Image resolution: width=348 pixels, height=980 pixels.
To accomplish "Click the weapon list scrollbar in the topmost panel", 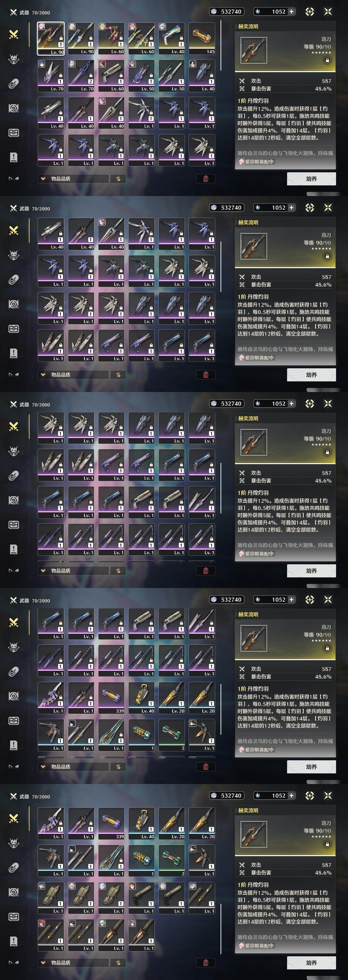I will pyautogui.click(x=220, y=46).
